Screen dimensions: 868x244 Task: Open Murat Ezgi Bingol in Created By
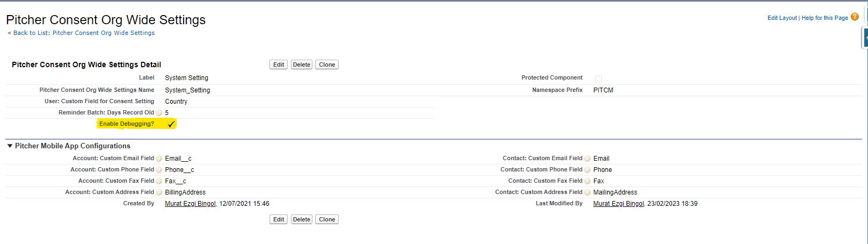click(x=190, y=204)
